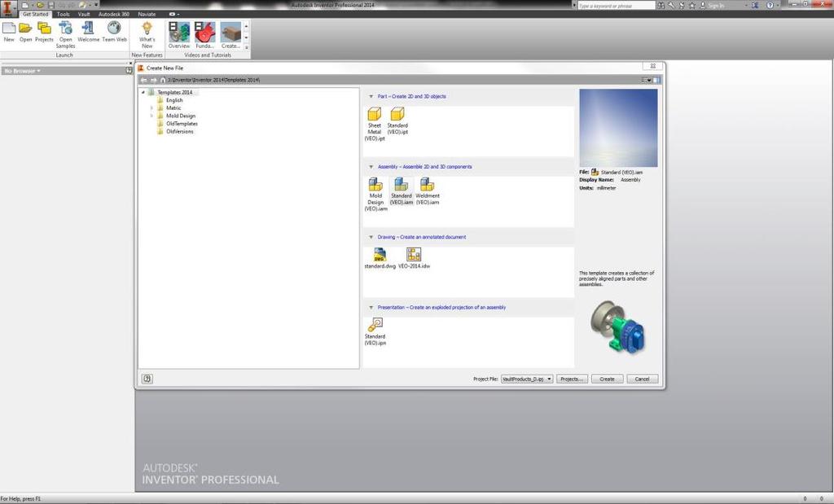This screenshot has width=834, height=504.
Task: Expand the Videos and Tutorials gallery
Action: 246,47
